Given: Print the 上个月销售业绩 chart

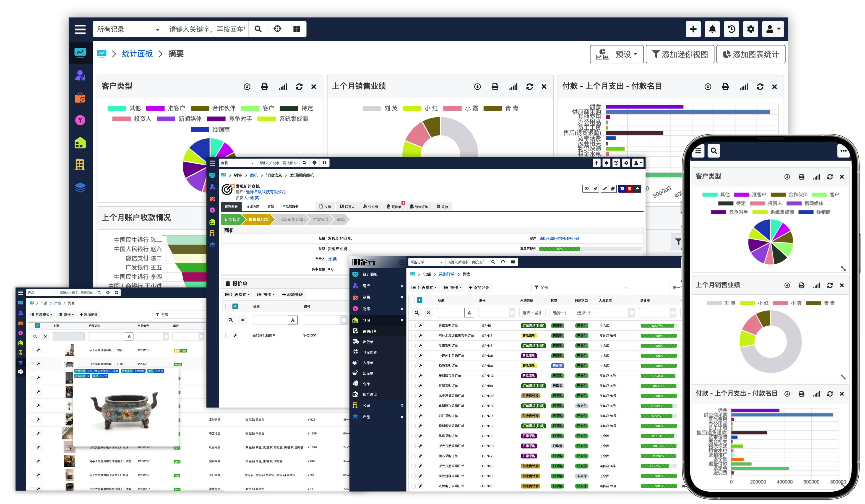Looking at the screenshot, I should point(495,87).
